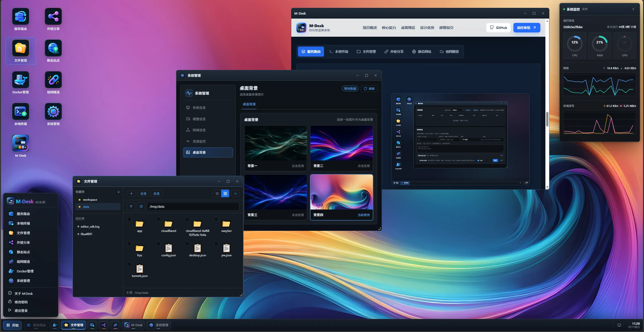Add a new favorite in 收藏夹

[x=118, y=192]
